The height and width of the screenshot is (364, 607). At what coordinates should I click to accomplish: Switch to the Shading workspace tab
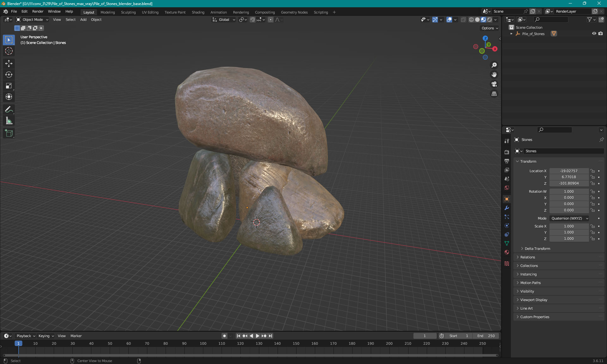[x=198, y=12]
